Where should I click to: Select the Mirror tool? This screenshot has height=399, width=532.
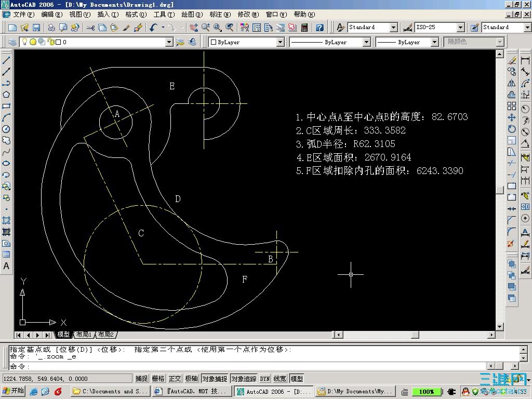tap(512, 83)
